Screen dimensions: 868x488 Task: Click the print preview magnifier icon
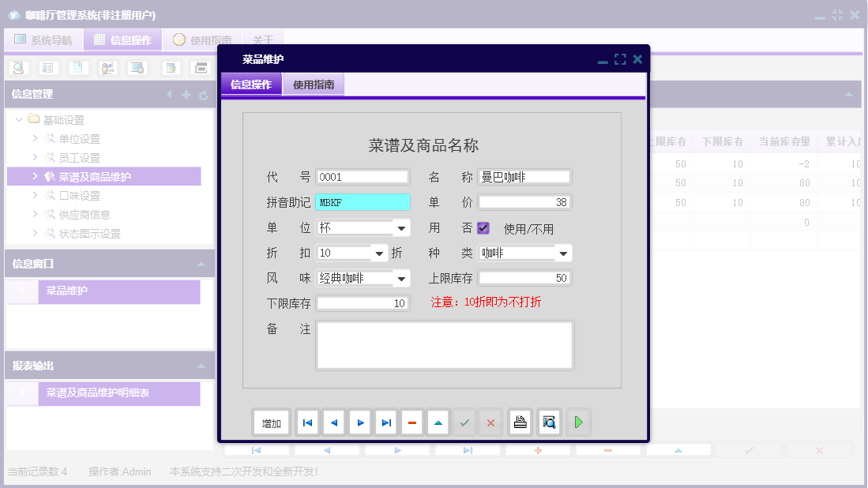547,422
